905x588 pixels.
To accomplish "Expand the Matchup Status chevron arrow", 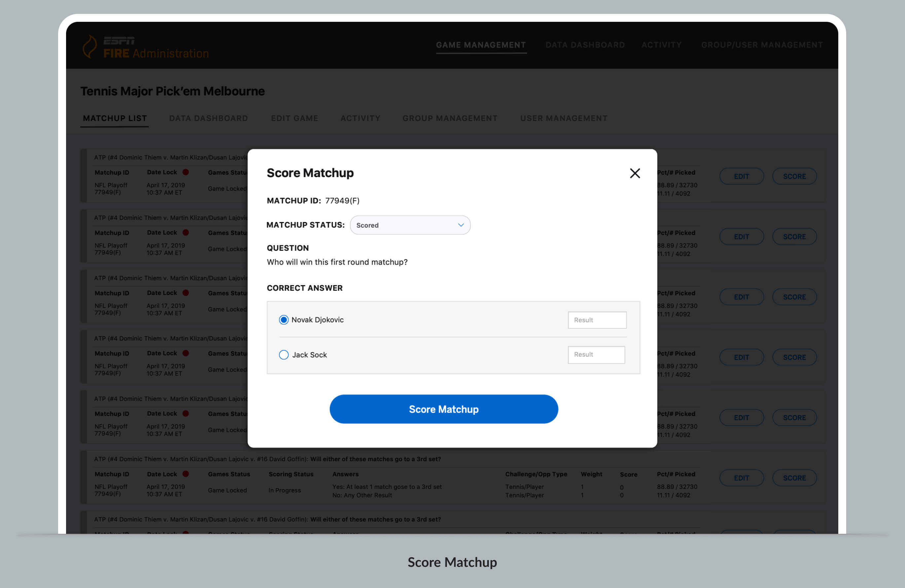I will tap(461, 225).
